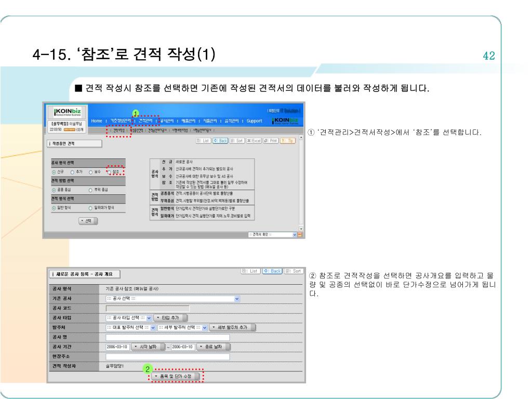532x399 pixels.
Task: Open the 공사관리 menu
Action: 167,121
